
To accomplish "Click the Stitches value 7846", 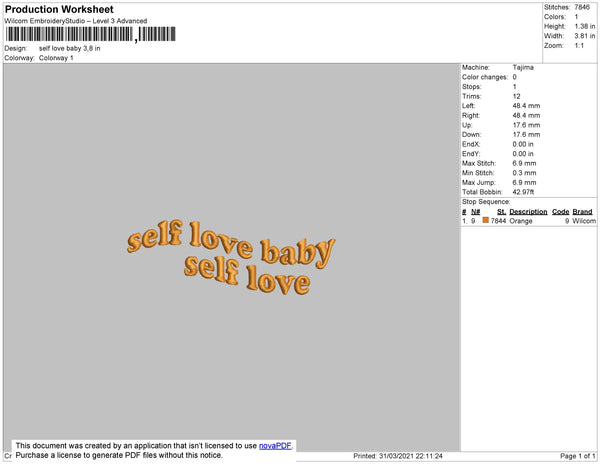I will 582,7.
